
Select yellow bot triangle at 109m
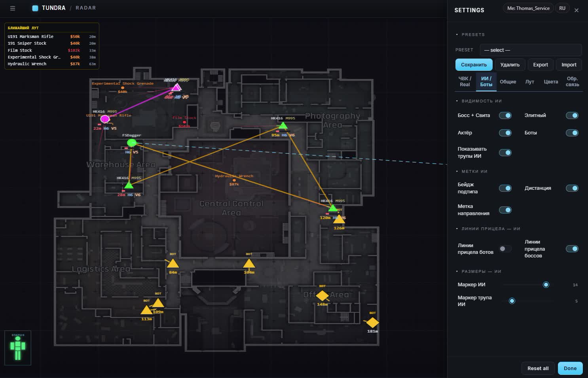point(158,303)
